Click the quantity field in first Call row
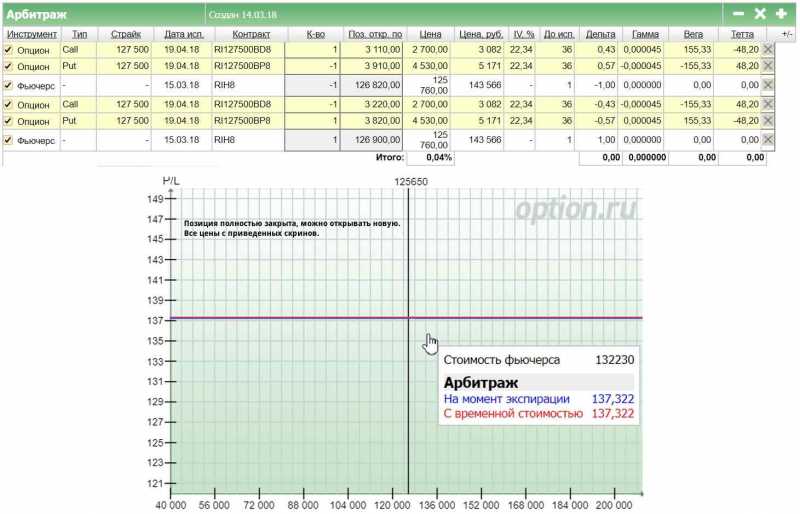Viewport: 800px width, 514px height. click(x=313, y=49)
